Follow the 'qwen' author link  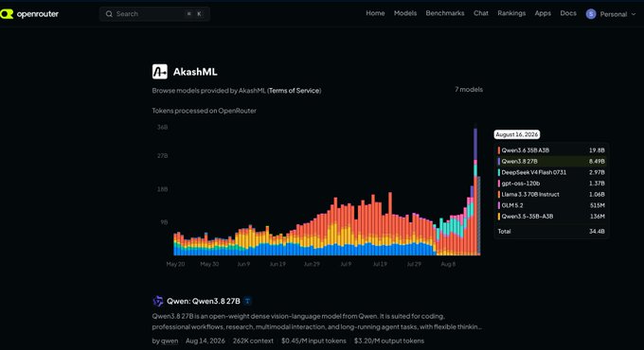(x=170, y=341)
